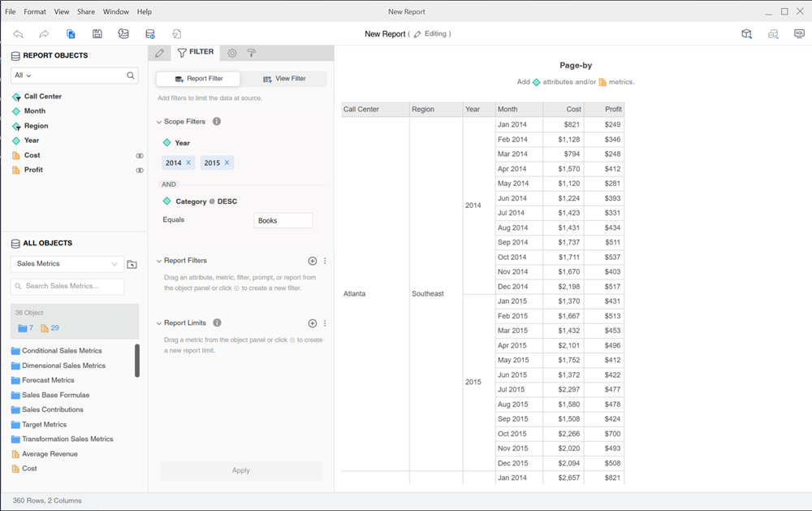Image resolution: width=812 pixels, height=511 pixels.
Task: Open the SQL view icon
Action: [x=799, y=34]
